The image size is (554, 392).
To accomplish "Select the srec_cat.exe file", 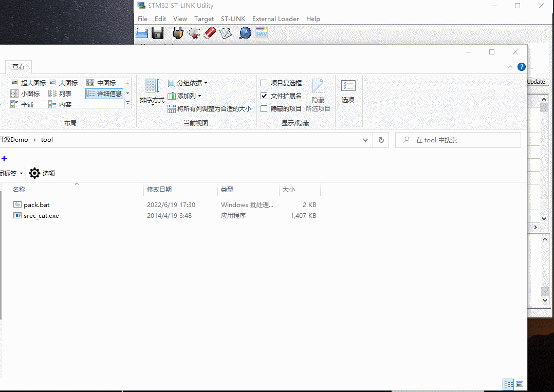I will 41,216.
